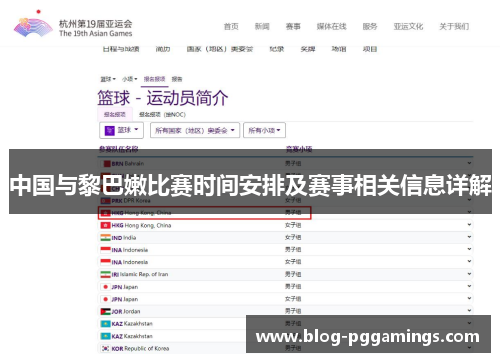The width and height of the screenshot is (500, 362).
Task: Expand the JPN Japan 女子组 row chevron
Action: [469, 298]
